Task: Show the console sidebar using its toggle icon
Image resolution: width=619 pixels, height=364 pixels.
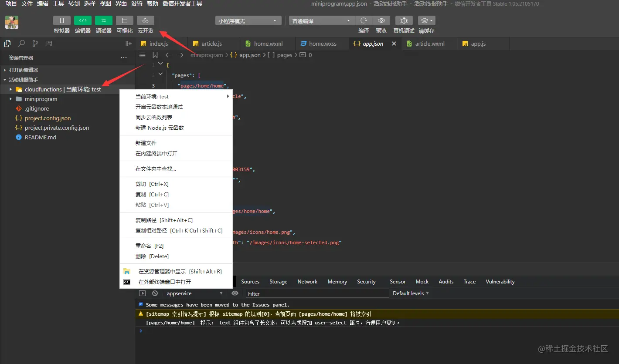Action: 142,293
